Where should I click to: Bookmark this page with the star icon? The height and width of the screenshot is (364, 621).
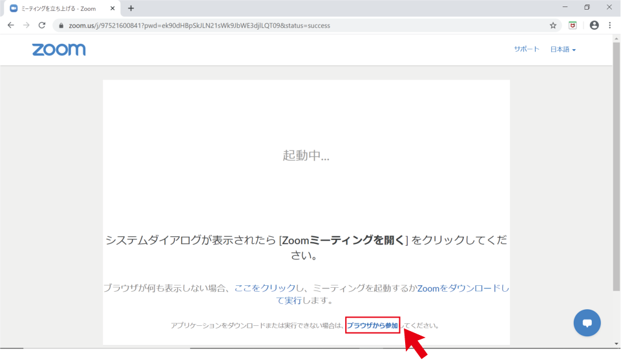pyautogui.click(x=553, y=25)
